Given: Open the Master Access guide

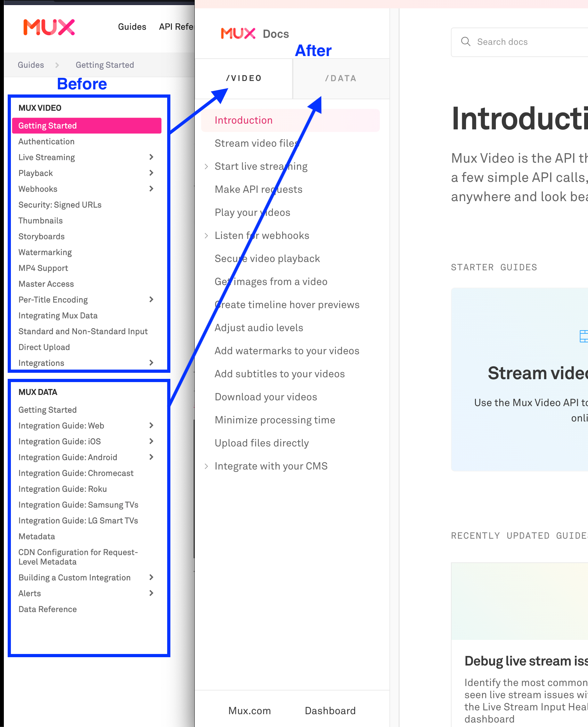Looking at the screenshot, I should pyautogui.click(x=46, y=284).
